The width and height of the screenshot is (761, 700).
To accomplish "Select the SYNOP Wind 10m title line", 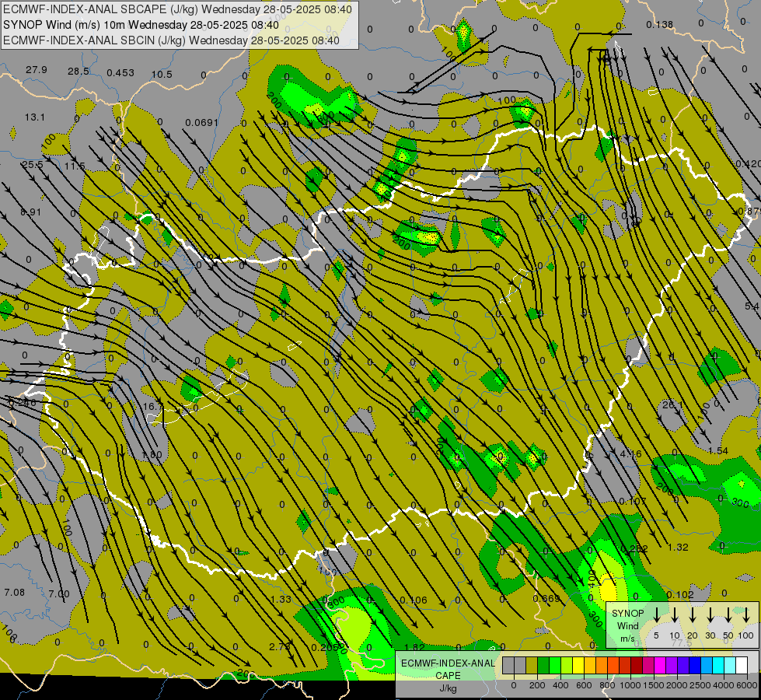I will tap(141, 25).
